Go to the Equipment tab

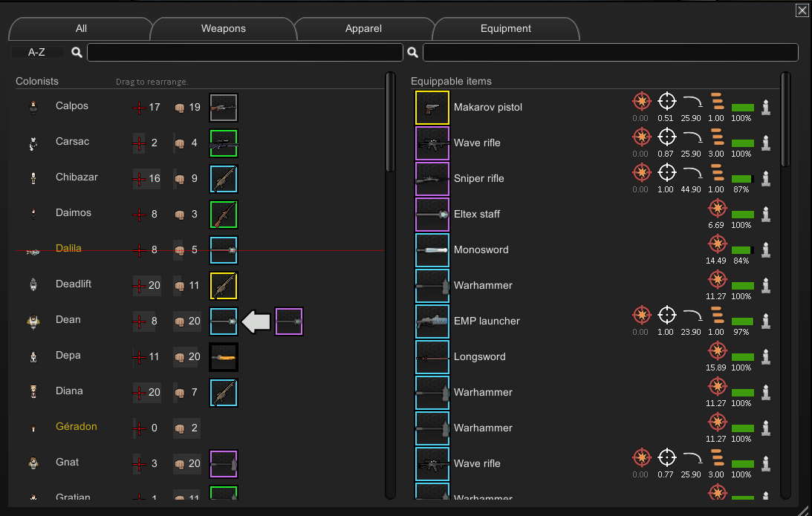tap(505, 29)
